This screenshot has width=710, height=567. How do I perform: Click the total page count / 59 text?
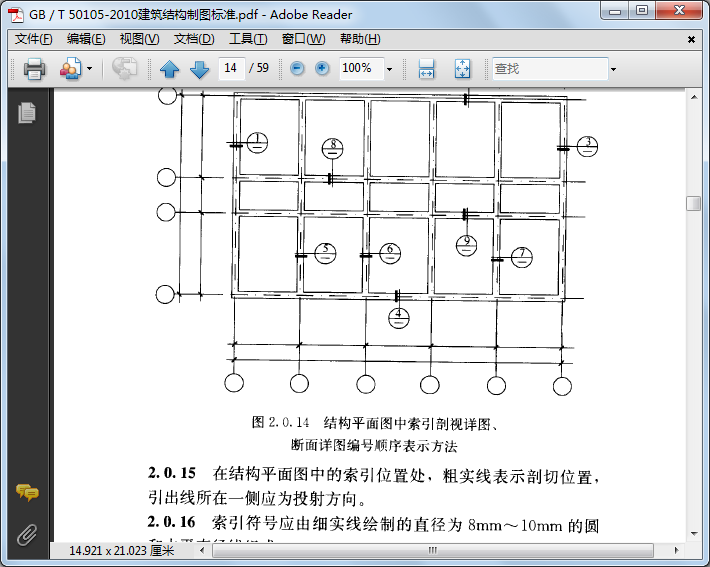pyautogui.click(x=259, y=68)
